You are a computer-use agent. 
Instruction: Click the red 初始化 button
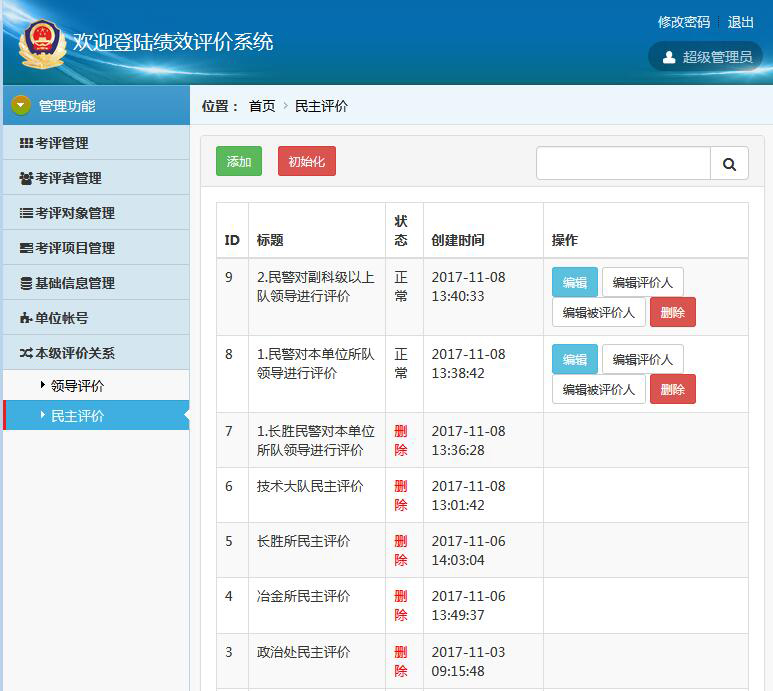(306, 162)
